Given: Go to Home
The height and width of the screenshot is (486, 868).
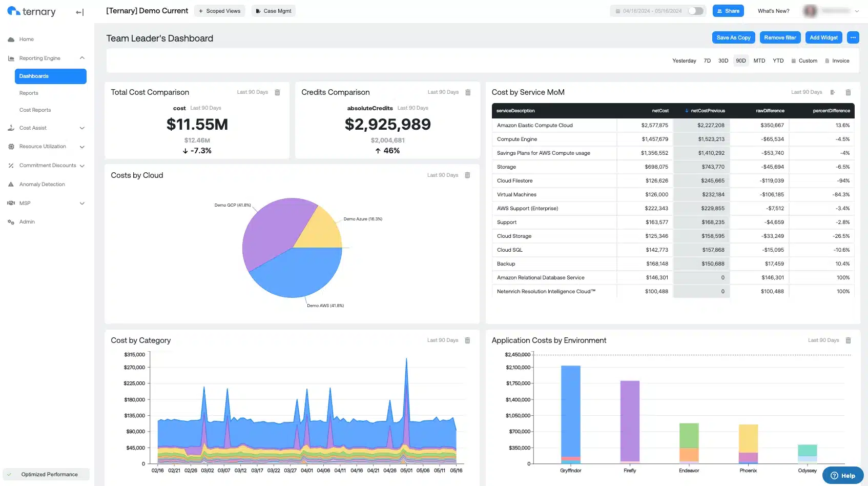Looking at the screenshot, I should 26,39.
